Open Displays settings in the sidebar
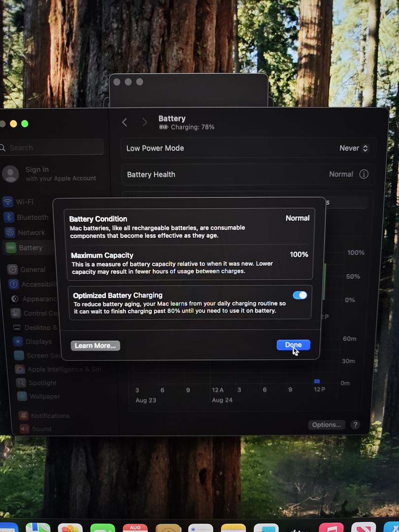The image size is (399, 532). click(x=33, y=342)
